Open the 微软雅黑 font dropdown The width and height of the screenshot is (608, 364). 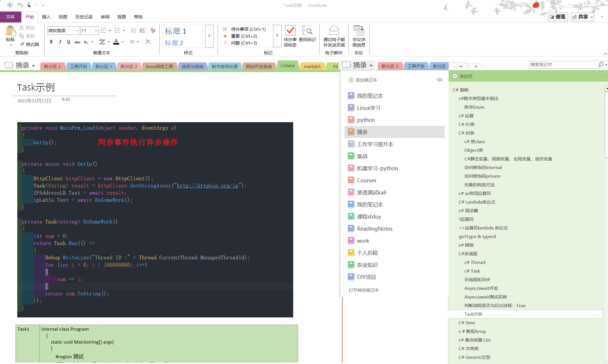tap(77, 30)
